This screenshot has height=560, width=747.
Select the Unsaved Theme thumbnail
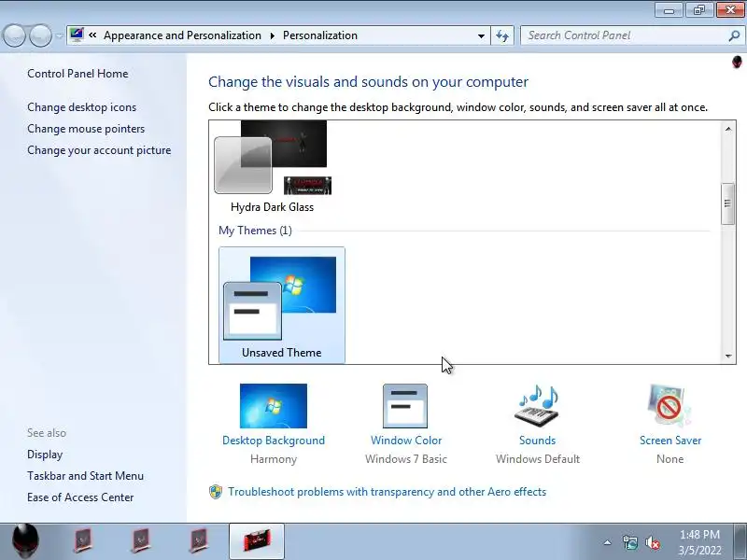coord(282,305)
